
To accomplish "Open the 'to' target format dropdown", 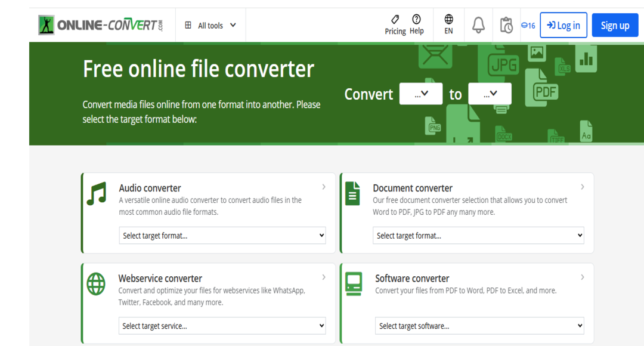I will [490, 94].
